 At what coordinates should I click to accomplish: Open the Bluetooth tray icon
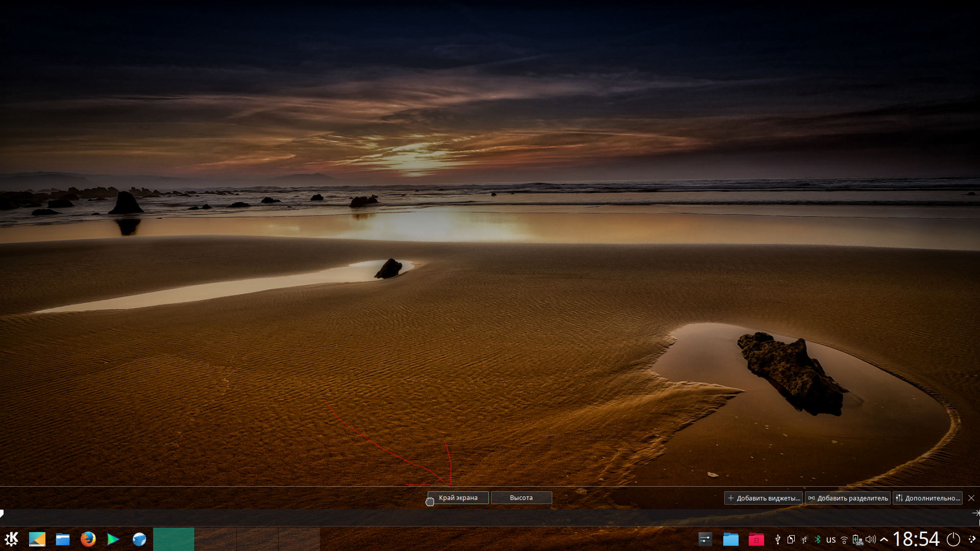817,539
